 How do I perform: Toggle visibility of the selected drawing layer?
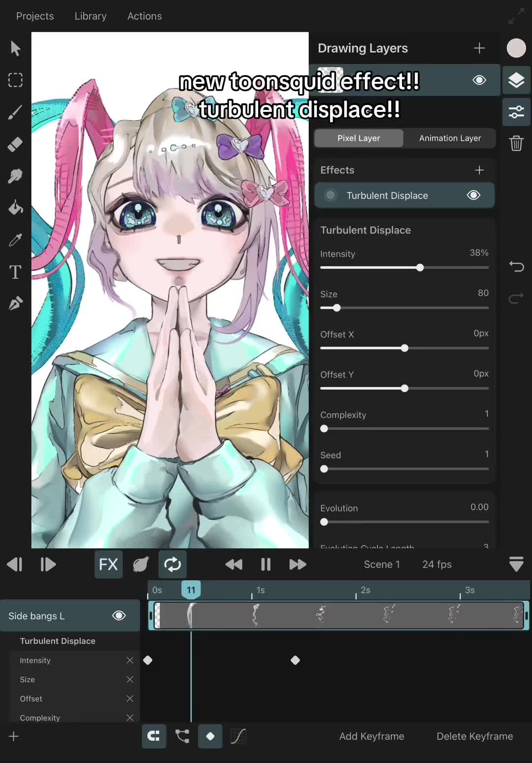click(x=479, y=80)
